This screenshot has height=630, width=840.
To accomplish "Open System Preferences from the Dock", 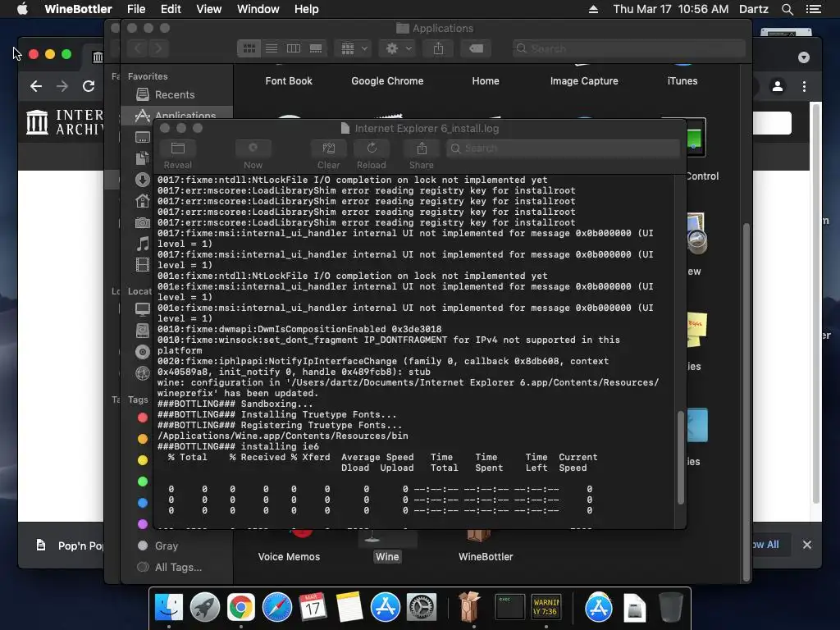I will [x=422, y=608].
